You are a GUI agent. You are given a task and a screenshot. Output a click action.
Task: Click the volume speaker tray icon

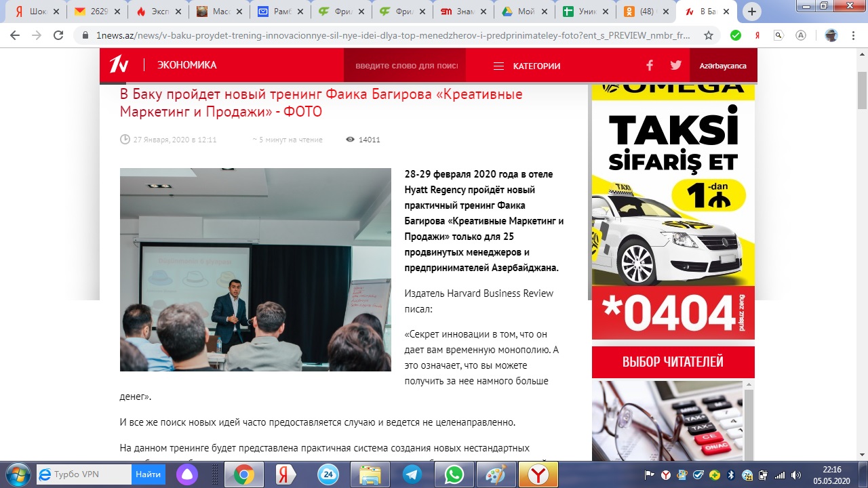[795, 474]
